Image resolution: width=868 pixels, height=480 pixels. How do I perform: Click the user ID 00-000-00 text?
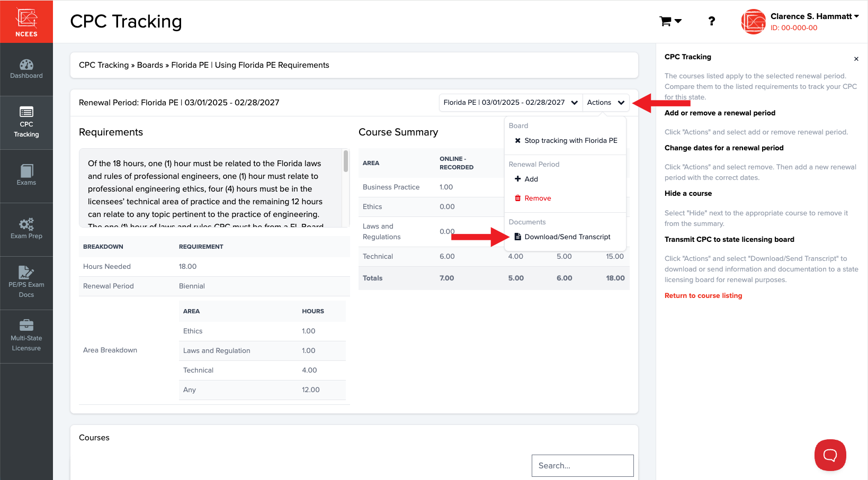pos(794,28)
